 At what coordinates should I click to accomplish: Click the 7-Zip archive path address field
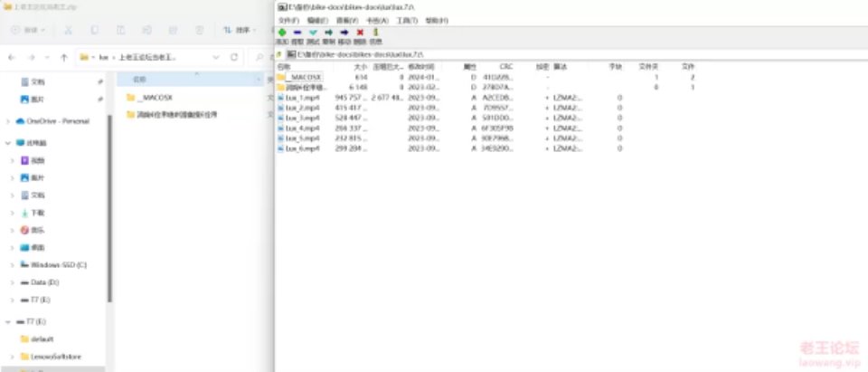tap(576, 54)
